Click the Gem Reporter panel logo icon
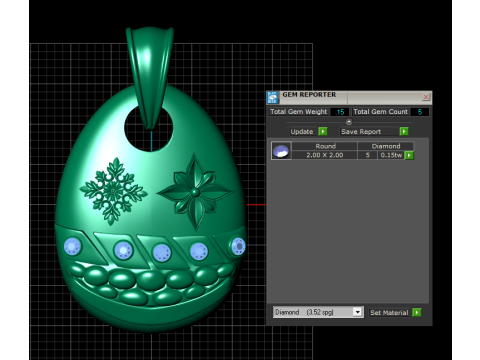This screenshot has width=480, height=360. click(x=273, y=97)
